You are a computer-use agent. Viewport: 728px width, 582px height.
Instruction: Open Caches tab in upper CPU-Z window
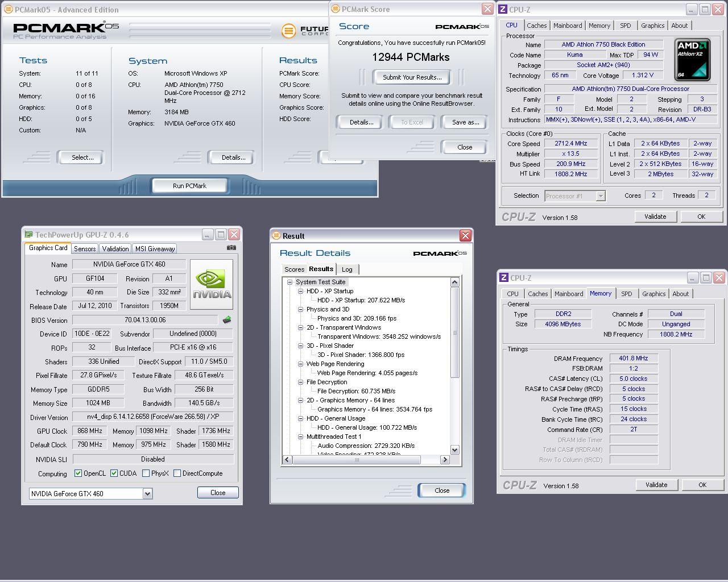point(536,26)
